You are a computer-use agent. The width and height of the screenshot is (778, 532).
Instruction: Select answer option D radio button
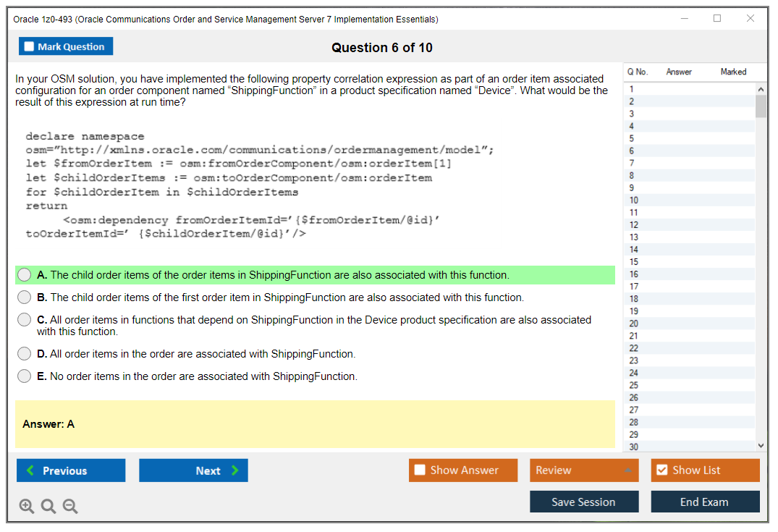click(24, 354)
